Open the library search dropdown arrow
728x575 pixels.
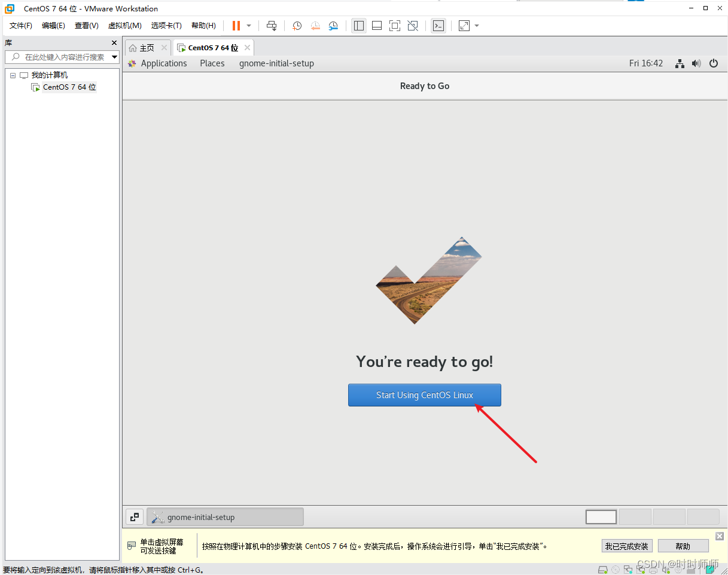click(x=115, y=57)
